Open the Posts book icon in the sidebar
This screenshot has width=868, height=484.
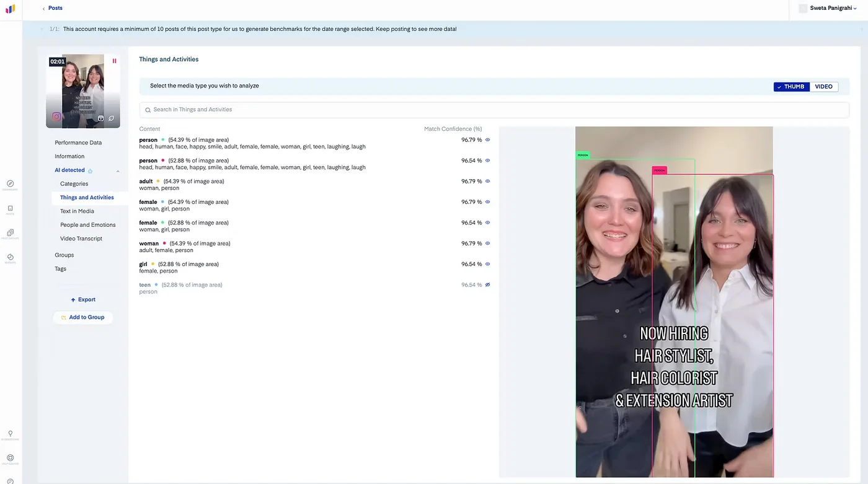pyautogui.click(x=10, y=209)
